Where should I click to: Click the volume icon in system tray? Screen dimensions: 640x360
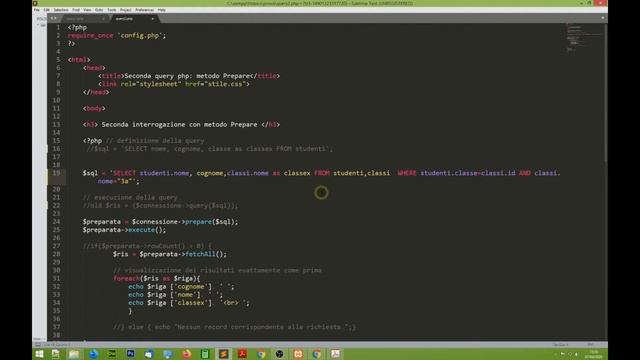[x=576, y=354]
